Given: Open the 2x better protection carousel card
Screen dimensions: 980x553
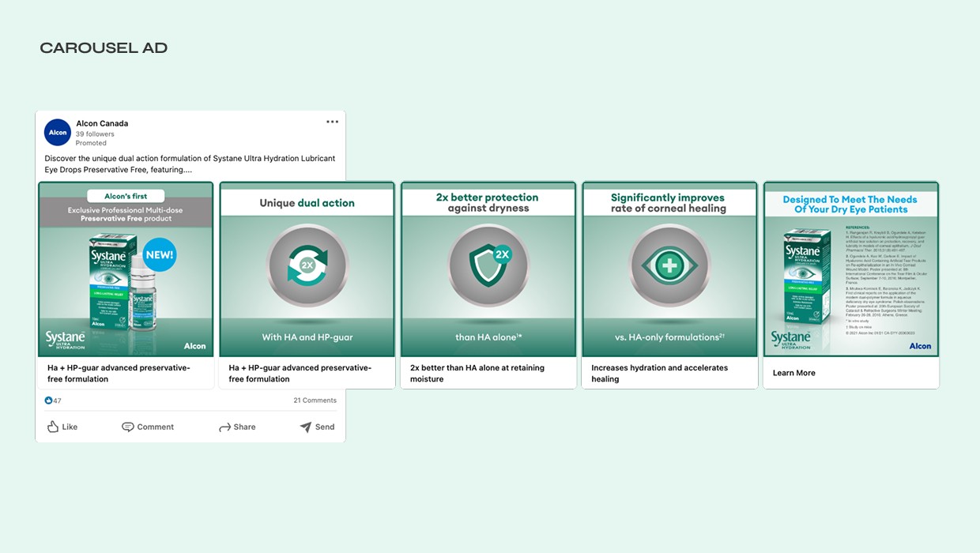Looking at the screenshot, I should tap(488, 269).
